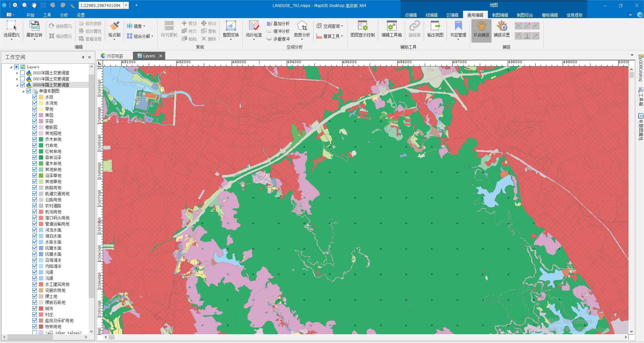Screen dimensions: 644x343
Task: Select the 格式刷 format painter
Action: pyautogui.click(x=114, y=26)
